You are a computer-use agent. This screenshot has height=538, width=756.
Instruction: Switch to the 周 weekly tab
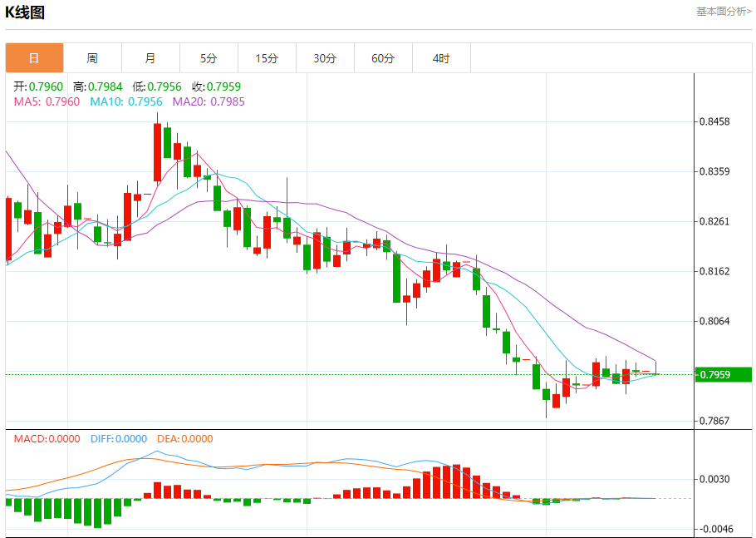coord(92,58)
